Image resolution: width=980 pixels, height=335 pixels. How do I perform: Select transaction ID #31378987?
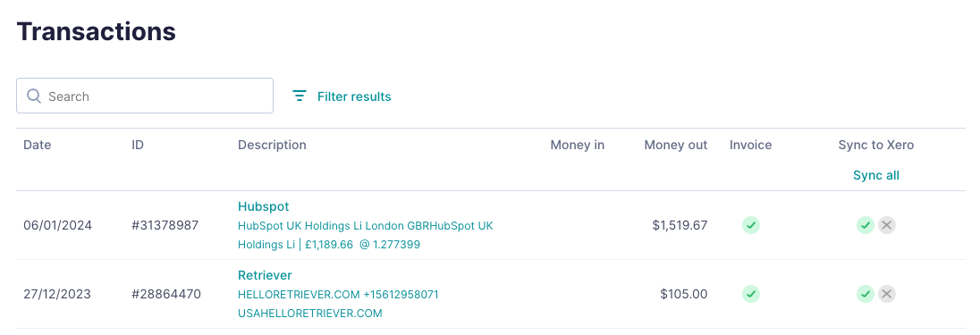(165, 225)
